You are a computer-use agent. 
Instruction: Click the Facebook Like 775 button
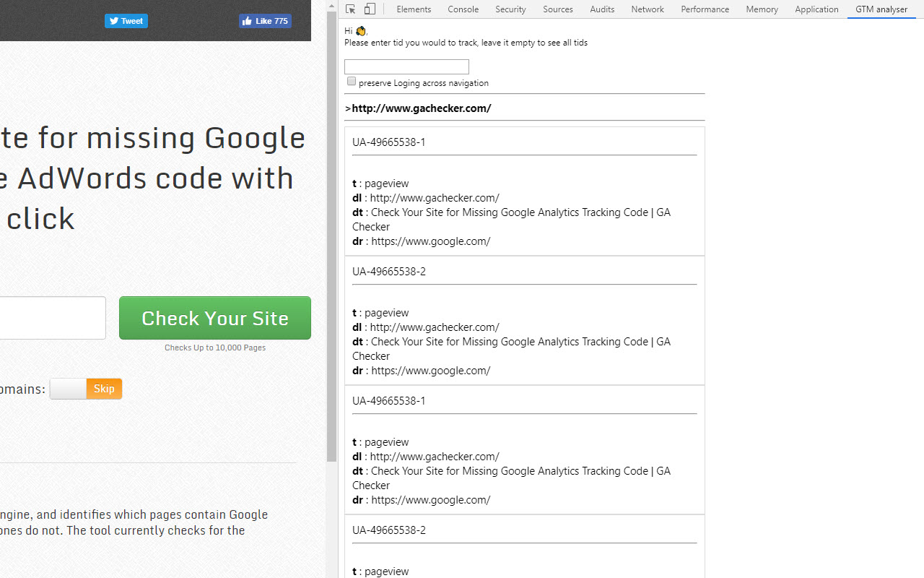(265, 21)
